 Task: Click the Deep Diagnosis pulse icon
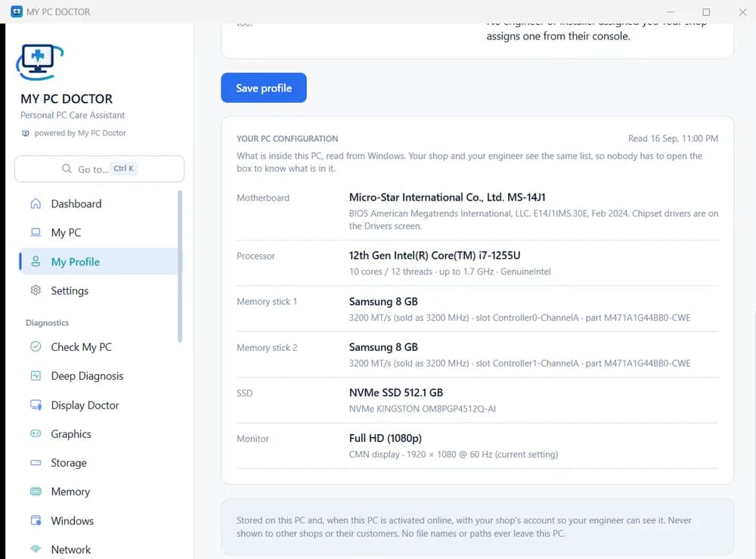coord(36,376)
